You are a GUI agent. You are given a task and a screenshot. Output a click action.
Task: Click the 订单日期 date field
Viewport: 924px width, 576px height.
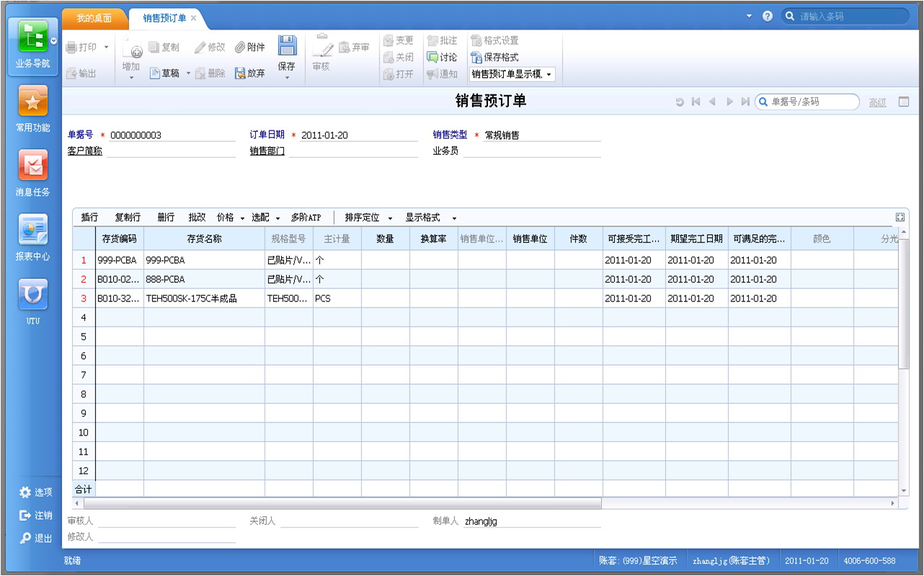359,135
